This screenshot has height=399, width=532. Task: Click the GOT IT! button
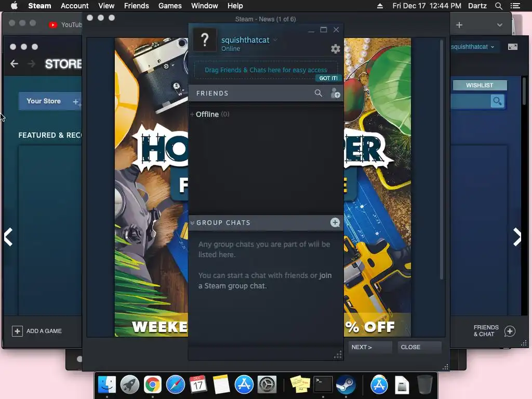[x=328, y=78]
